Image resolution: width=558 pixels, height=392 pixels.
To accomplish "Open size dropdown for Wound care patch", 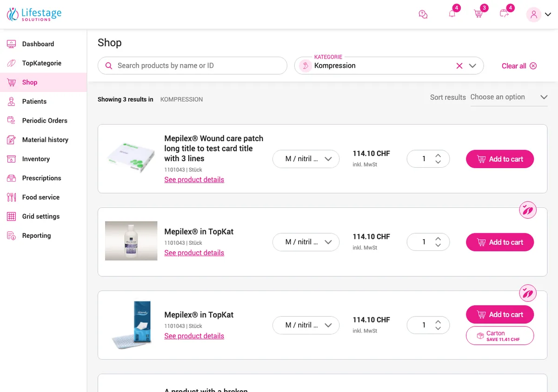I will [306, 159].
